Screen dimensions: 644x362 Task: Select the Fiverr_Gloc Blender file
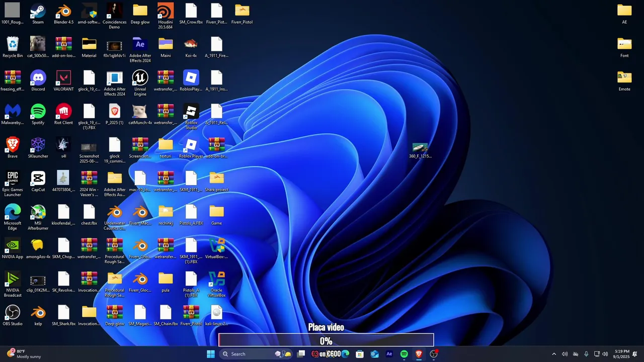point(140,282)
